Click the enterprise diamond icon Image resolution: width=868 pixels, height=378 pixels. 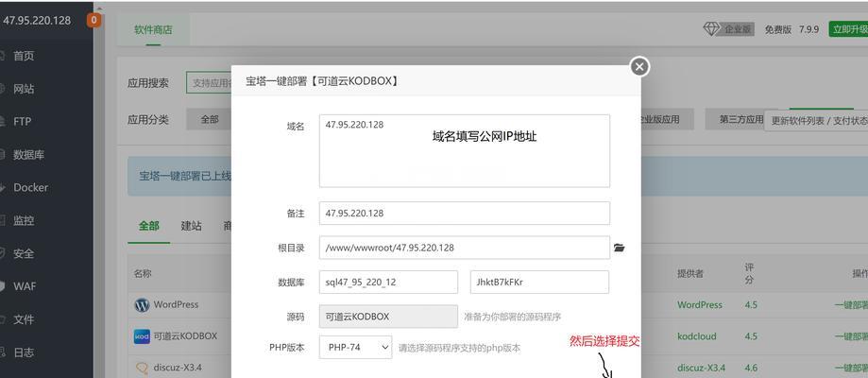711,28
